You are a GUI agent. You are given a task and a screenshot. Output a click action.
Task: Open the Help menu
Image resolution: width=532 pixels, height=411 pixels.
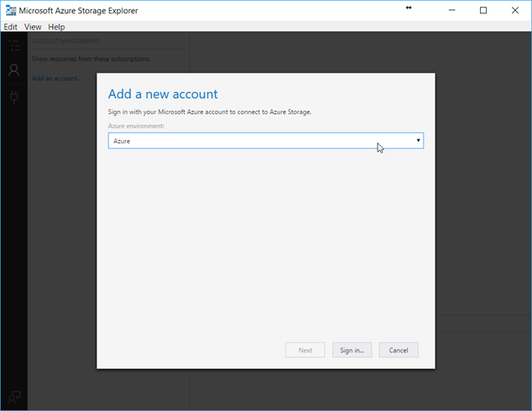[56, 27]
